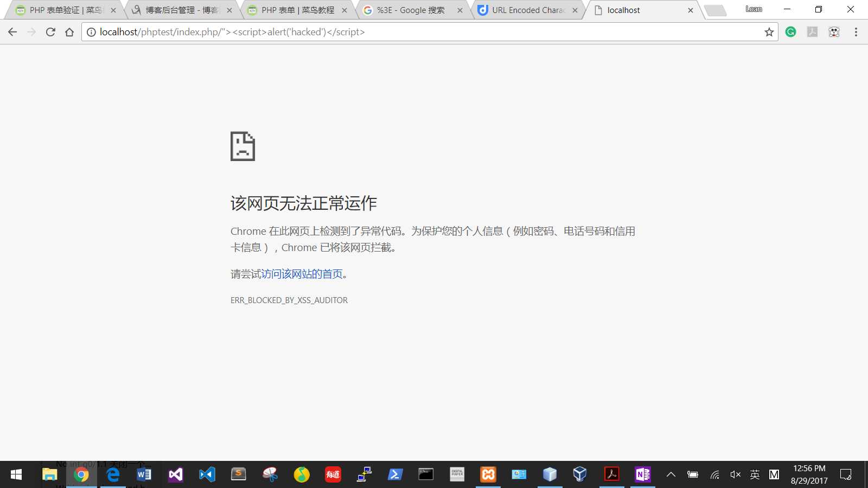Open the clock showing 12:56 PM
The image size is (868, 488).
(809, 474)
